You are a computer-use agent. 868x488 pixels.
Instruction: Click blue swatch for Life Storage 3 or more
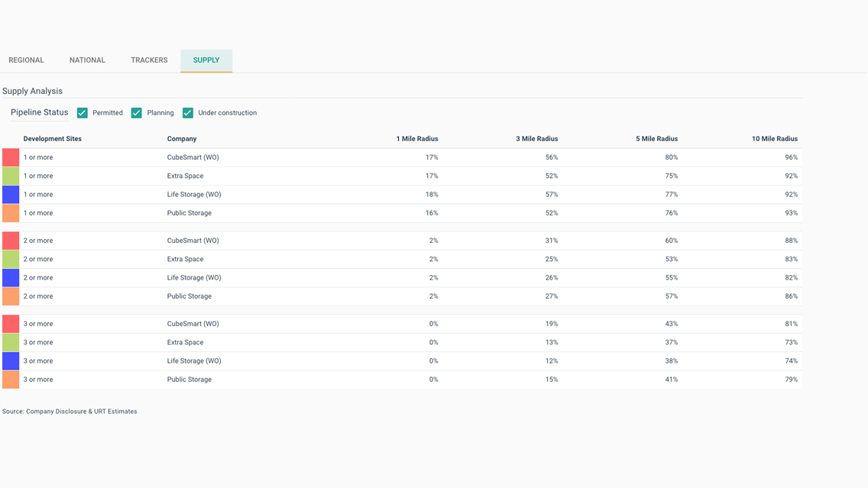11,360
